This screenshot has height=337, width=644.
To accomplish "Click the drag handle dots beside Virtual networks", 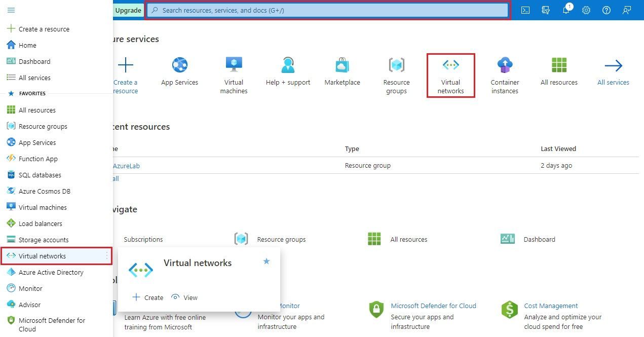I will tap(107, 256).
